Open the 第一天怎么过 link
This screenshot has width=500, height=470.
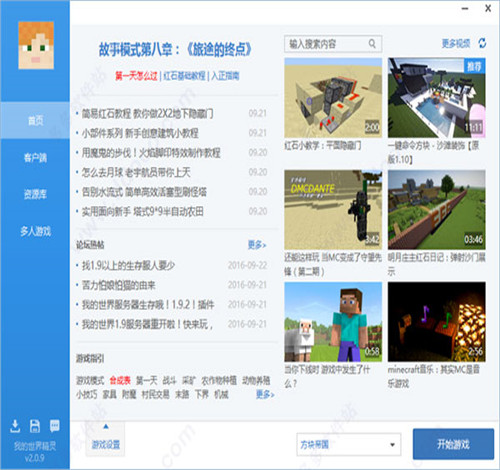(136, 76)
